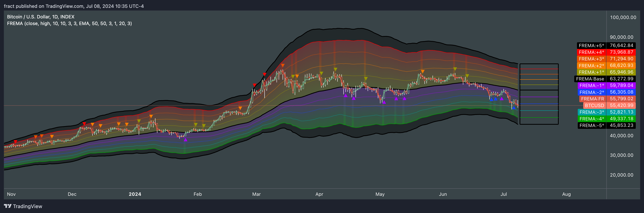Click the 73,968.87 price value
The width and height of the screenshot is (644, 213).
(x=621, y=52)
